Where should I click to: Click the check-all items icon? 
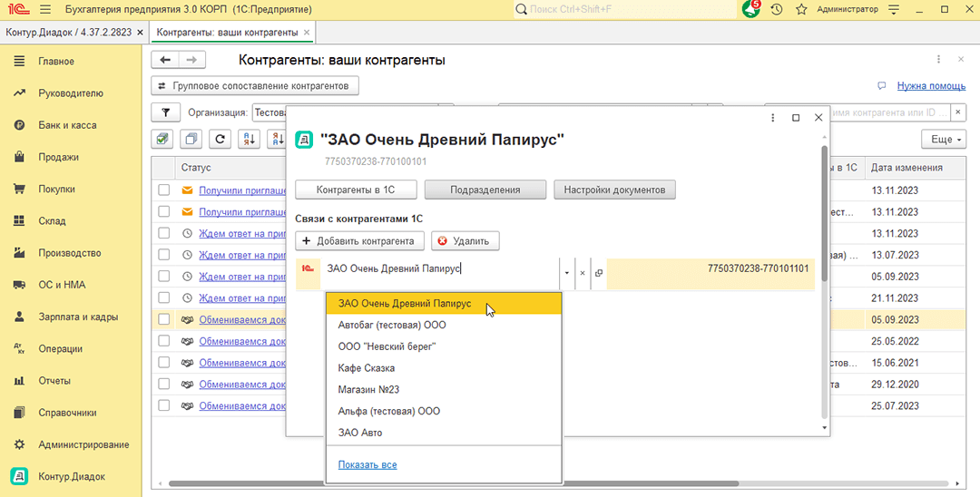[x=162, y=140]
